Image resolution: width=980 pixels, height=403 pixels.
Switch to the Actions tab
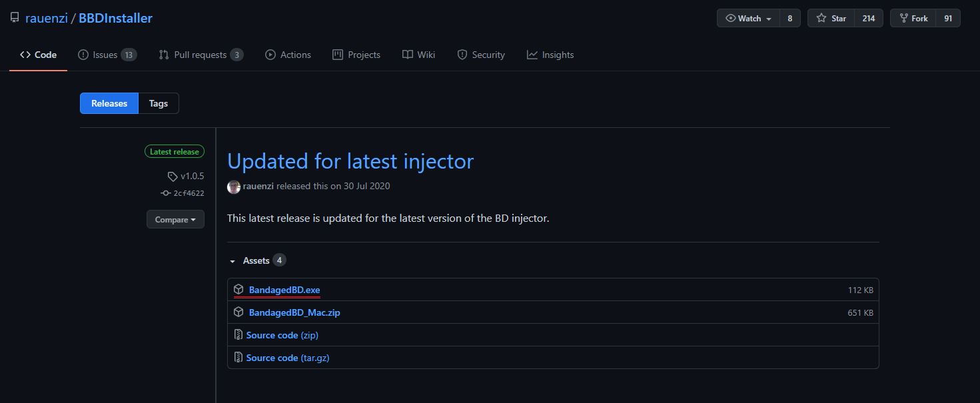pyautogui.click(x=288, y=55)
